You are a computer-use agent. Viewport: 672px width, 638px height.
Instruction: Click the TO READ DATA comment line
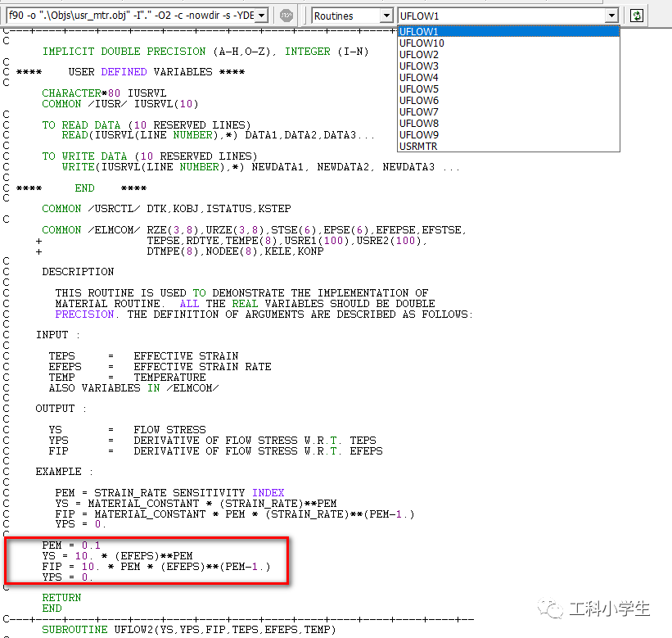point(147,125)
